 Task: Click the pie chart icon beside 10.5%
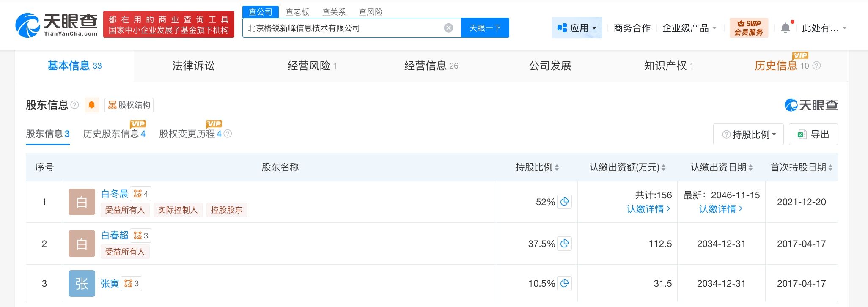[x=564, y=283]
